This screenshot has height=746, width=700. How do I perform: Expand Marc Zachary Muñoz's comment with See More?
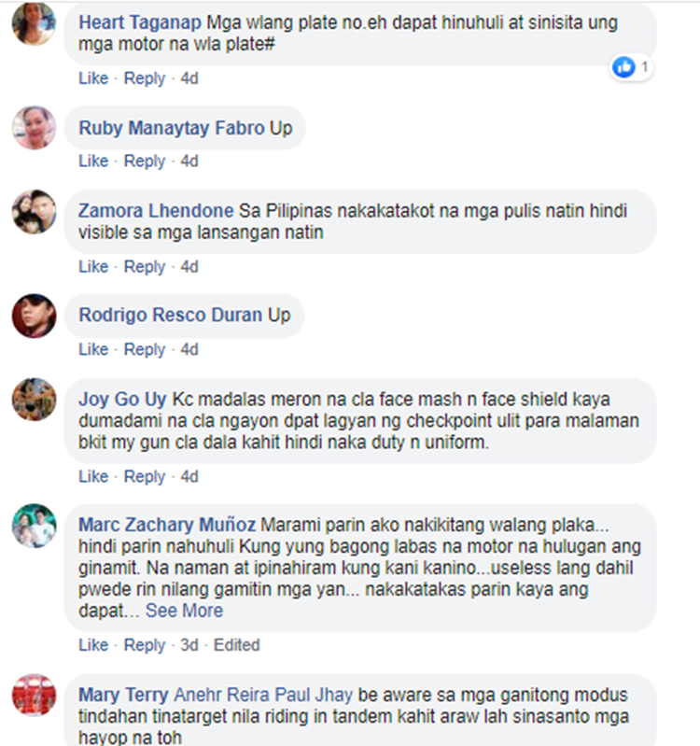184,611
